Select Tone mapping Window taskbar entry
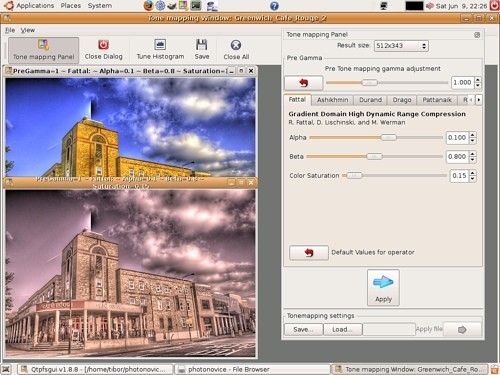Screen dimensions: 500x375 pos(409,369)
